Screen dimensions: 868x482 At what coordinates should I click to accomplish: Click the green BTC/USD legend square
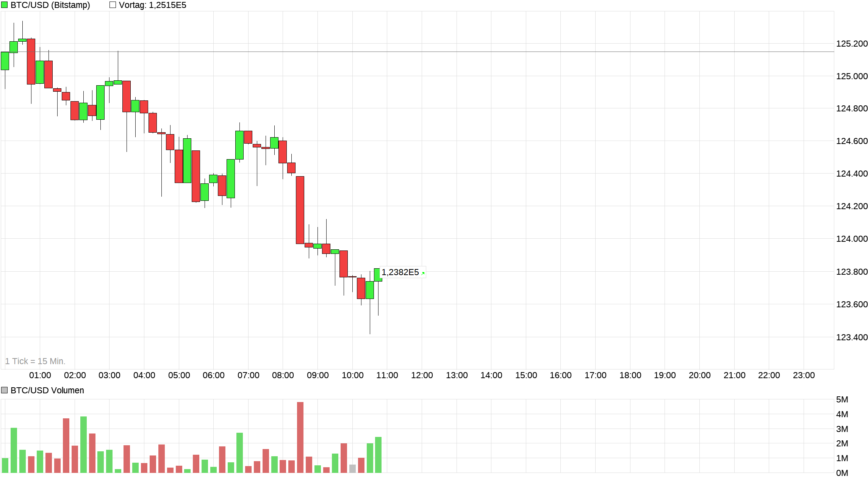pyautogui.click(x=5, y=5)
